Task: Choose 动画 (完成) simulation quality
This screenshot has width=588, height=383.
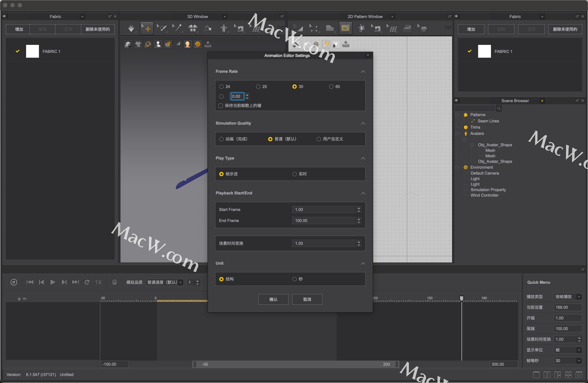Action: (x=221, y=139)
